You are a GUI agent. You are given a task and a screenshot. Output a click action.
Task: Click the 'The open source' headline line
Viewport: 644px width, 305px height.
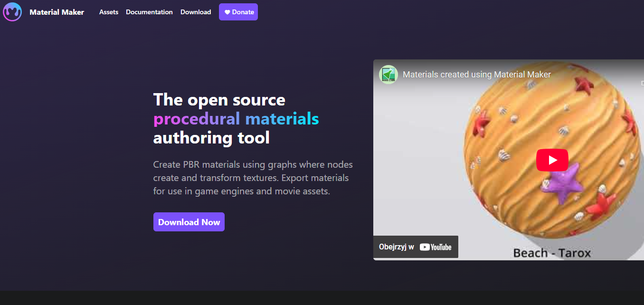click(219, 100)
